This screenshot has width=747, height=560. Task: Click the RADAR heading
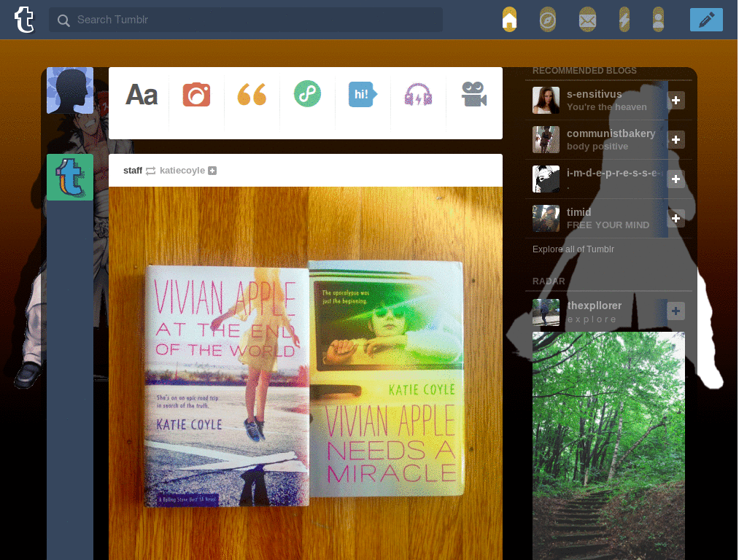[549, 281]
